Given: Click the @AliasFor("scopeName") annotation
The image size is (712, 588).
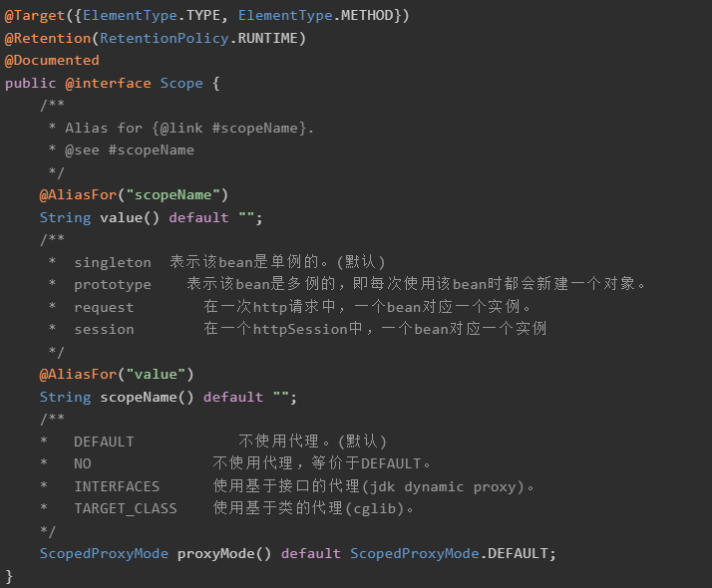Looking at the screenshot, I should click(x=134, y=193).
